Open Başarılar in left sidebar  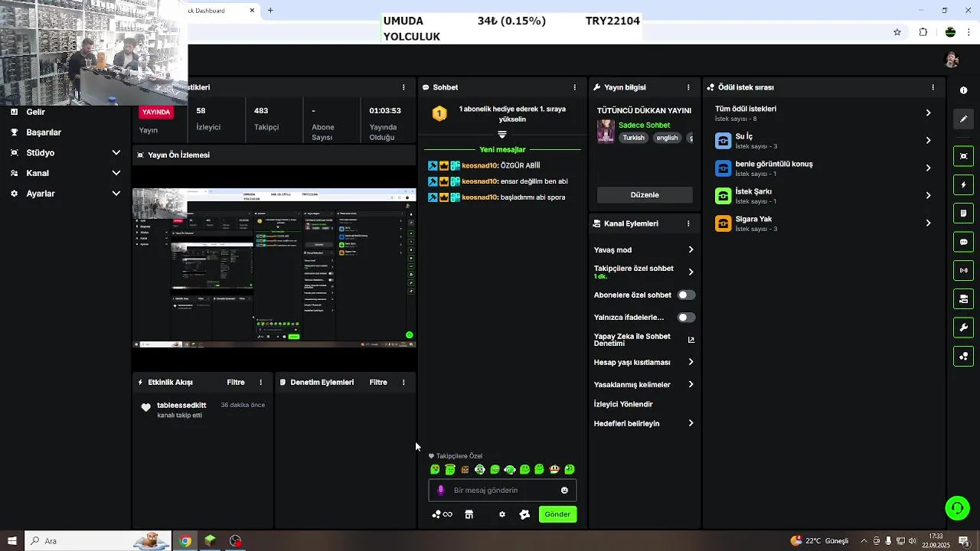(x=44, y=132)
